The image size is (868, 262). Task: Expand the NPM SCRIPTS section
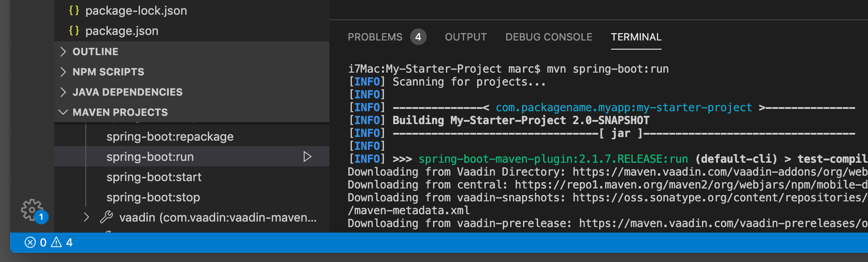point(192,72)
